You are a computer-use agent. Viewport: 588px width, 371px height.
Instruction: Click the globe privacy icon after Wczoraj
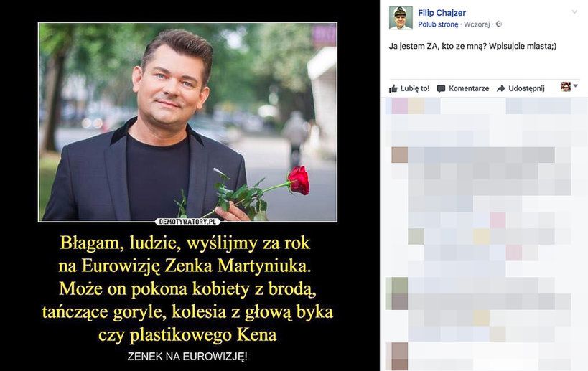(x=499, y=24)
